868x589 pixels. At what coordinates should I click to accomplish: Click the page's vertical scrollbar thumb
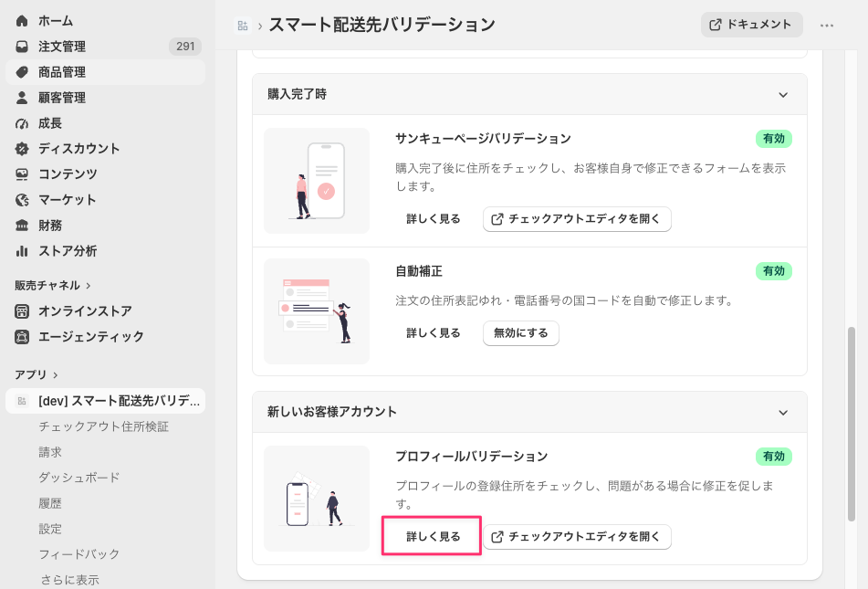coord(852,424)
